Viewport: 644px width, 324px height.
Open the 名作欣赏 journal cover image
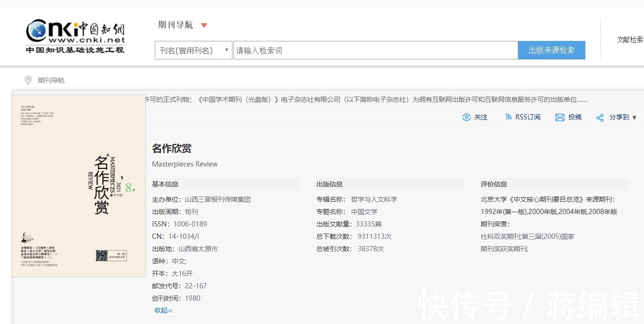tap(79, 186)
